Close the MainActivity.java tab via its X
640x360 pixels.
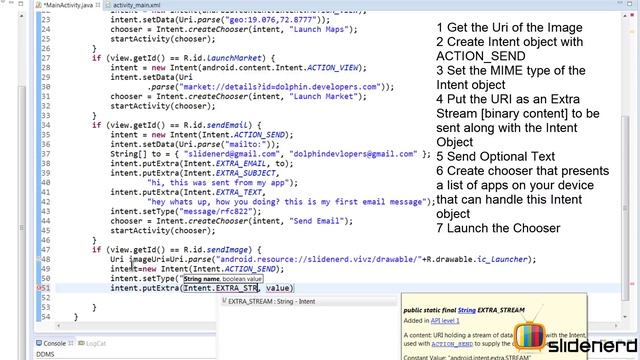point(98,5)
